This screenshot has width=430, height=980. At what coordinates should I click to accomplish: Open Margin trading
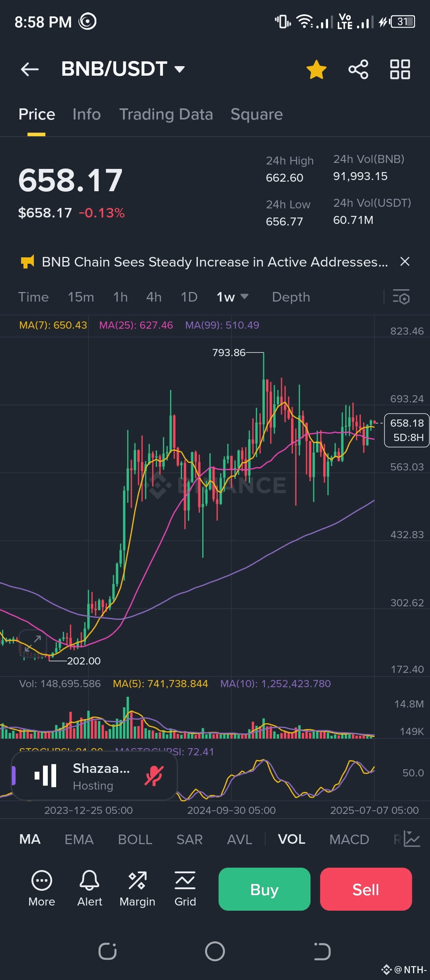137,889
